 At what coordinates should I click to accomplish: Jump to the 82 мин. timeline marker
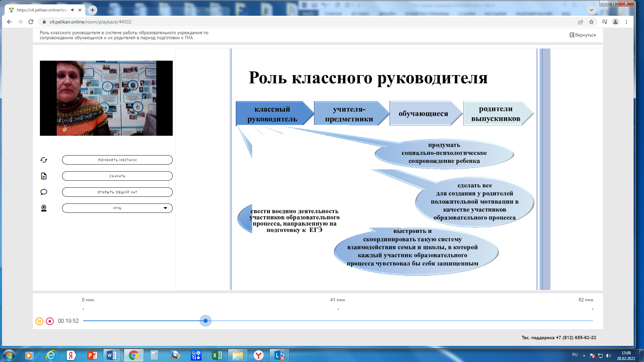tap(586, 300)
